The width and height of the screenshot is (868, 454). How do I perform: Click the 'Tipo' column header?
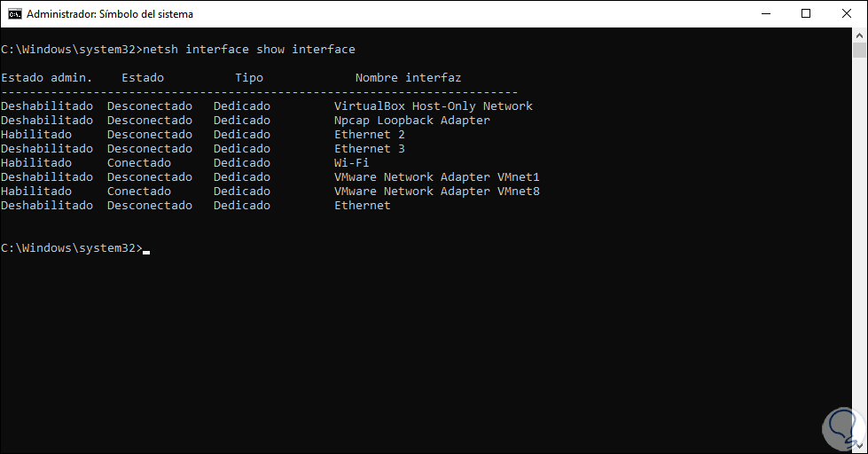[249, 78]
